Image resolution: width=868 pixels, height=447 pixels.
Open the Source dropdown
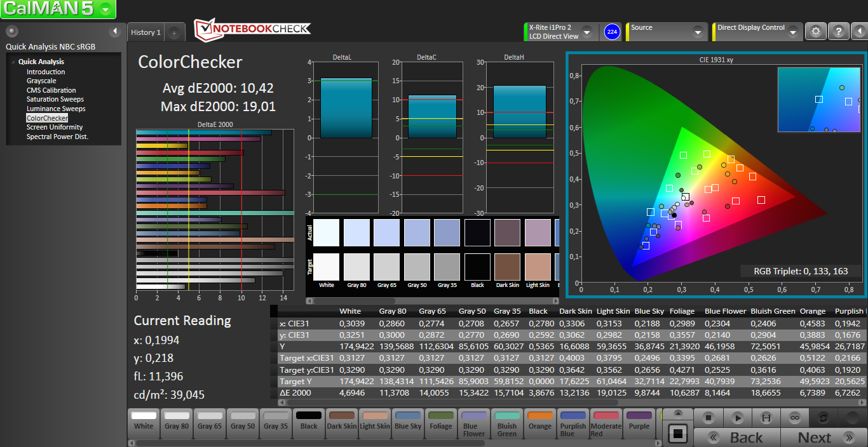[698, 32]
